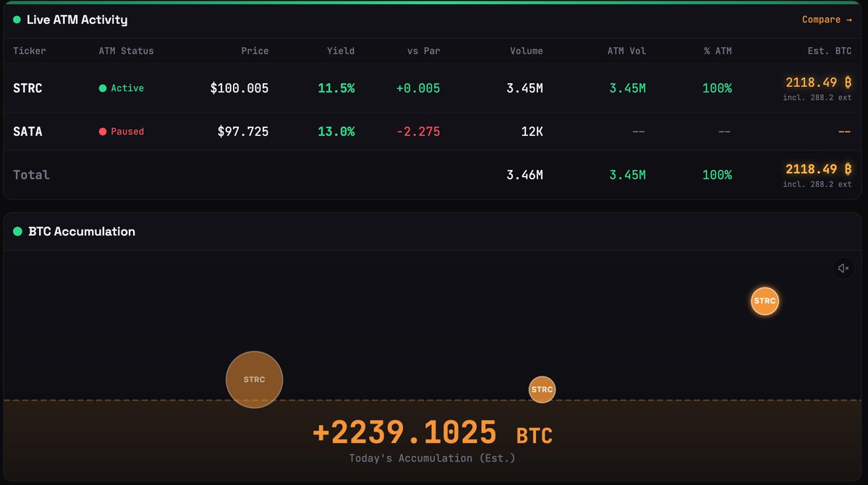Click the Total row 3.45M ATM Vol value
This screenshot has height=485, width=868.
click(627, 175)
